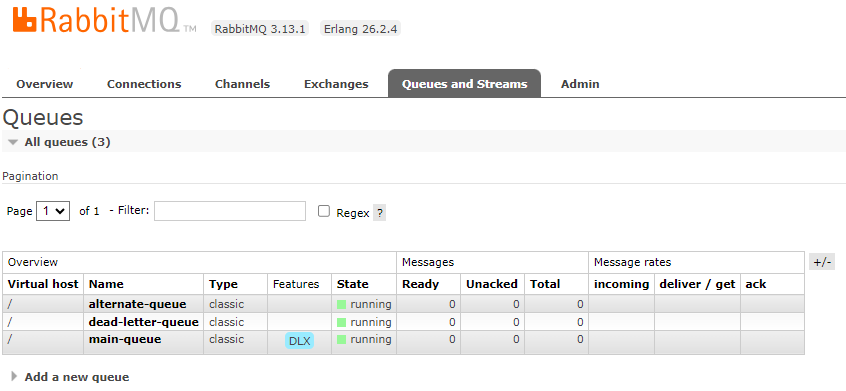Image resolution: width=846 pixels, height=391 pixels.
Task: Switch to the Connections tab
Action: 144,84
